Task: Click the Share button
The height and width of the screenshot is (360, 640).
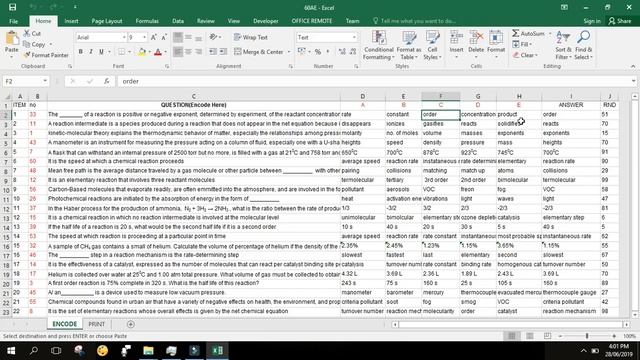Action: 620,21
